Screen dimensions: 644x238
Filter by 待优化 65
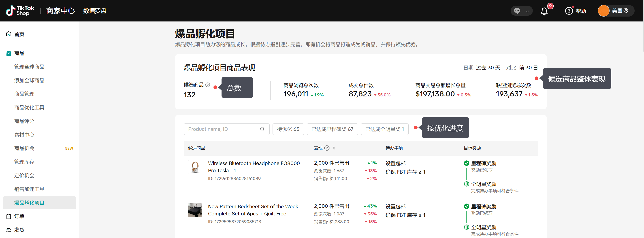click(288, 129)
